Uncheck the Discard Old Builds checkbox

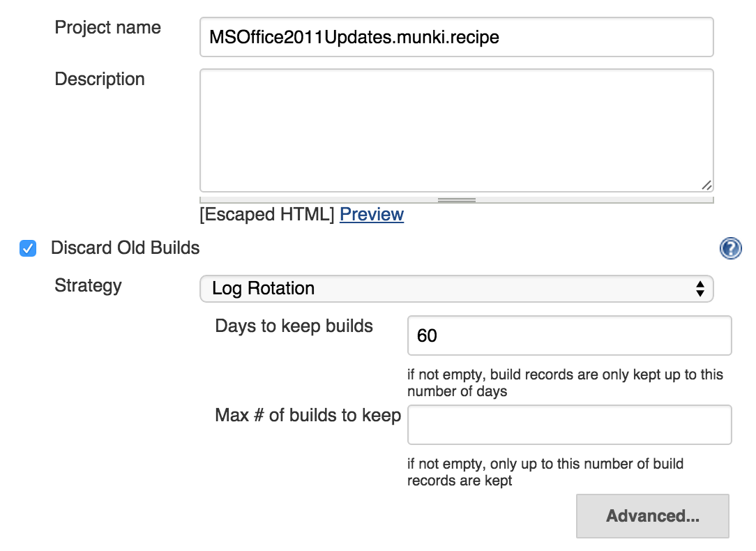pyautogui.click(x=28, y=248)
